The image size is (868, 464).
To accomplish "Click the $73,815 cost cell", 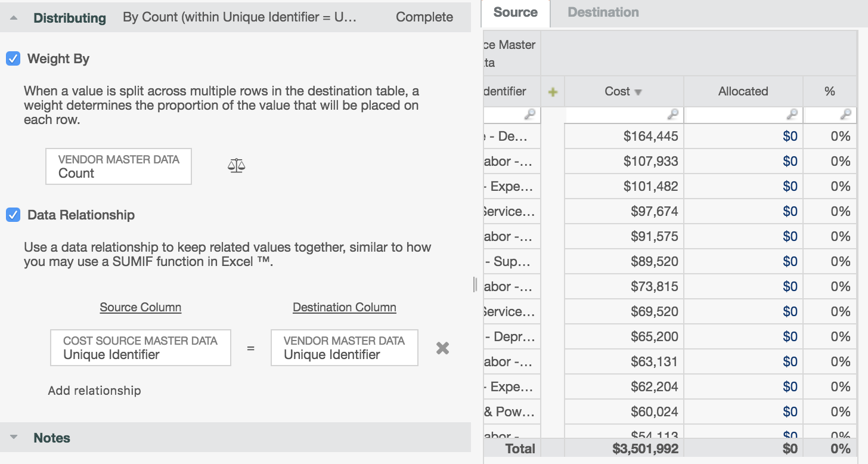I will pyautogui.click(x=624, y=286).
